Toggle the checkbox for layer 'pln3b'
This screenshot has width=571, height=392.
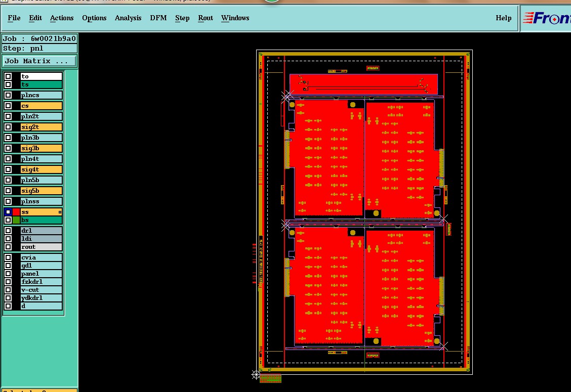click(8, 138)
